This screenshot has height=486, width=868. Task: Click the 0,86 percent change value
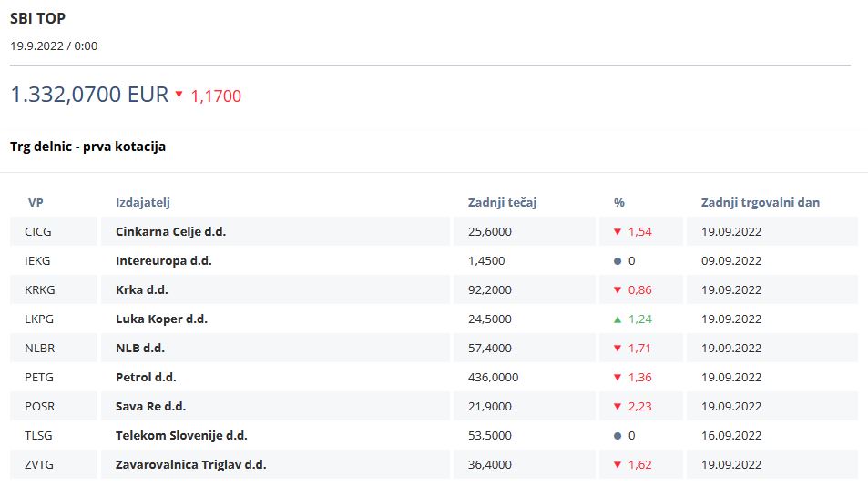(x=640, y=289)
